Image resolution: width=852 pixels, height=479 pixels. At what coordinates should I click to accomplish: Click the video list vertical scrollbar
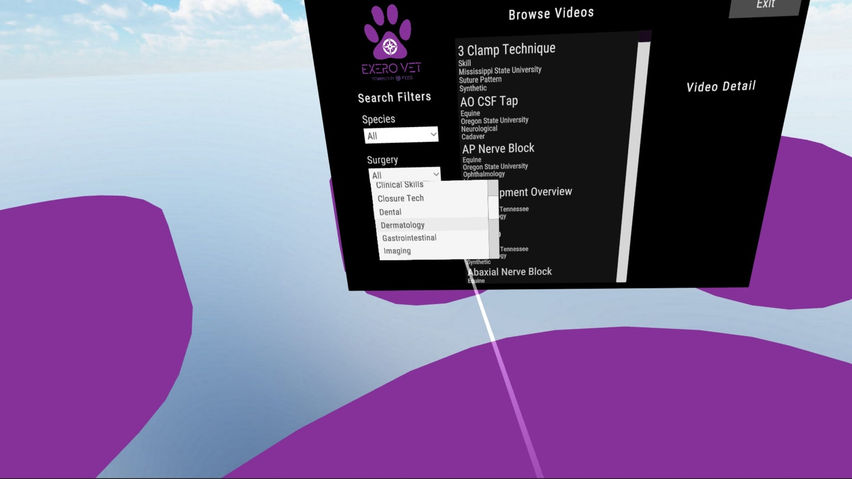632,162
